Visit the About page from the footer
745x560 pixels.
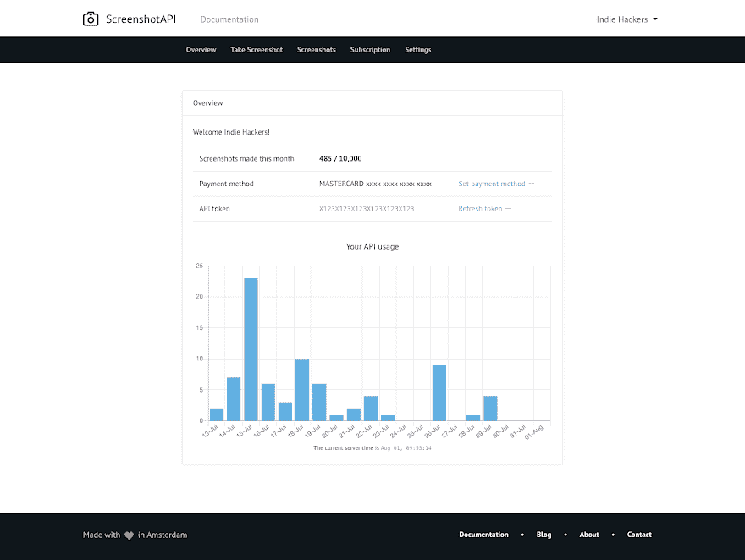pos(589,535)
